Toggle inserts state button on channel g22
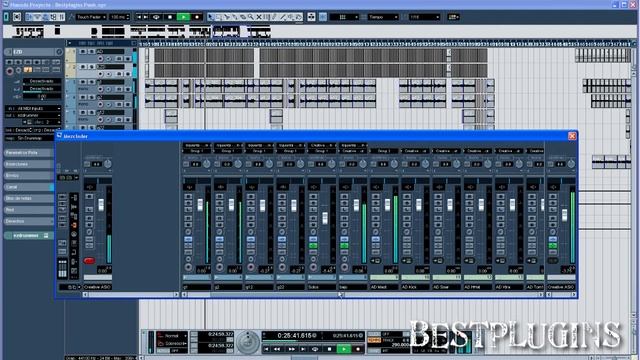Viewport: 640px width, 360px height. [x=282, y=239]
